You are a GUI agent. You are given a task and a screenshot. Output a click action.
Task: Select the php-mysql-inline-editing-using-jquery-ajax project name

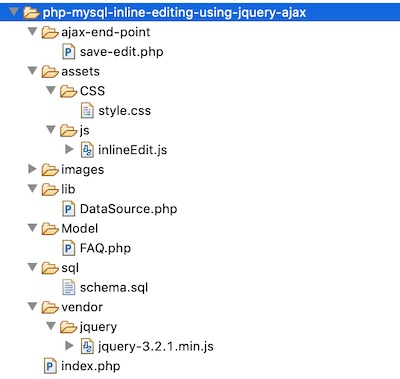[174, 13]
